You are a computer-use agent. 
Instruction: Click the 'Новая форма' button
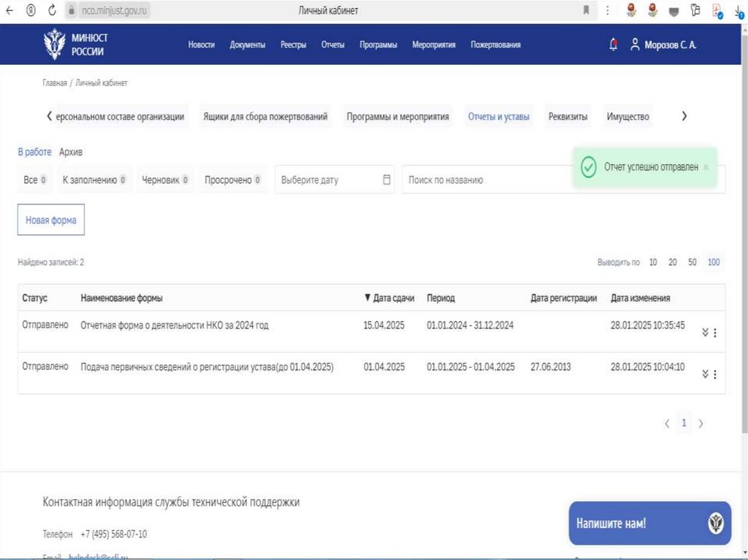pyautogui.click(x=51, y=220)
